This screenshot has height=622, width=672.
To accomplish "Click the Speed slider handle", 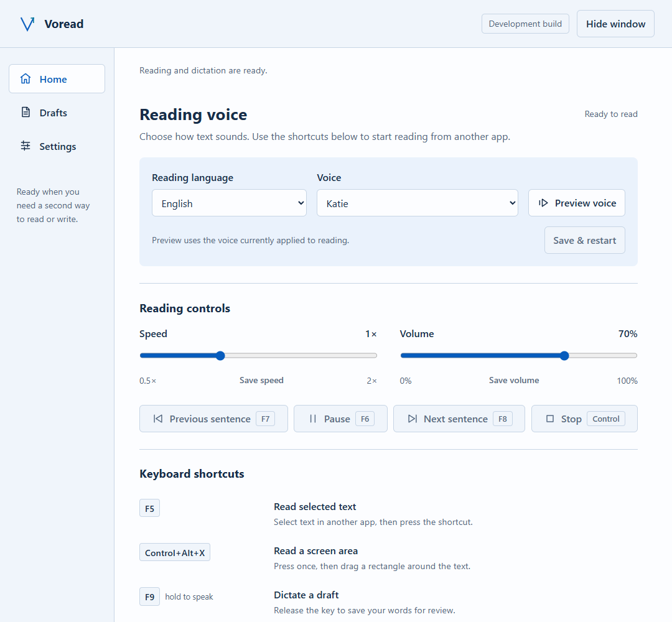I will [220, 356].
